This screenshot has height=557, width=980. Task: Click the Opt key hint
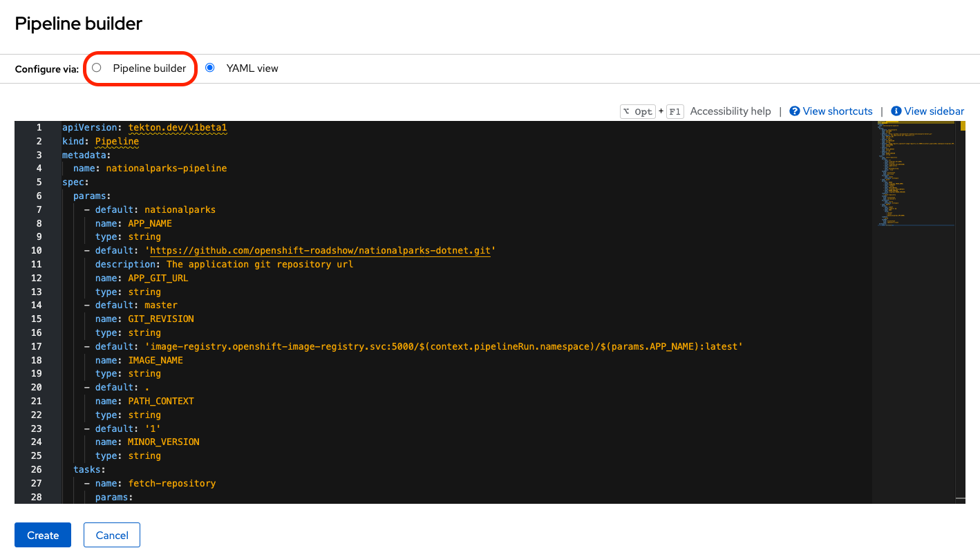(x=637, y=111)
